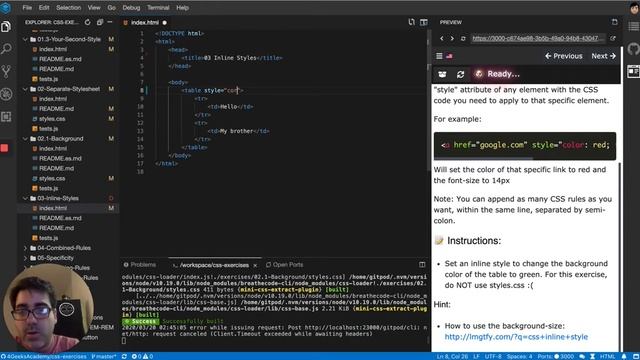
Task: Open the Debug view icon in activity bar
Action: point(6,94)
